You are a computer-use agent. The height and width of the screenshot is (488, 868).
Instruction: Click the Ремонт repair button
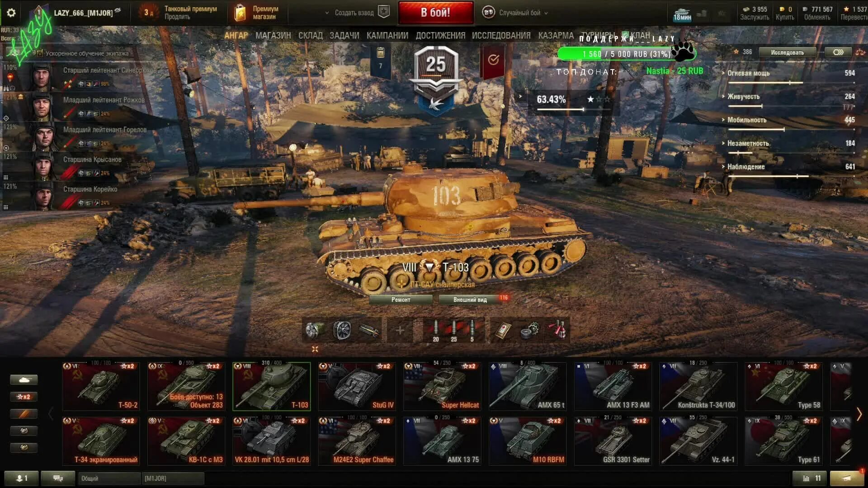[x=401, y=300]
